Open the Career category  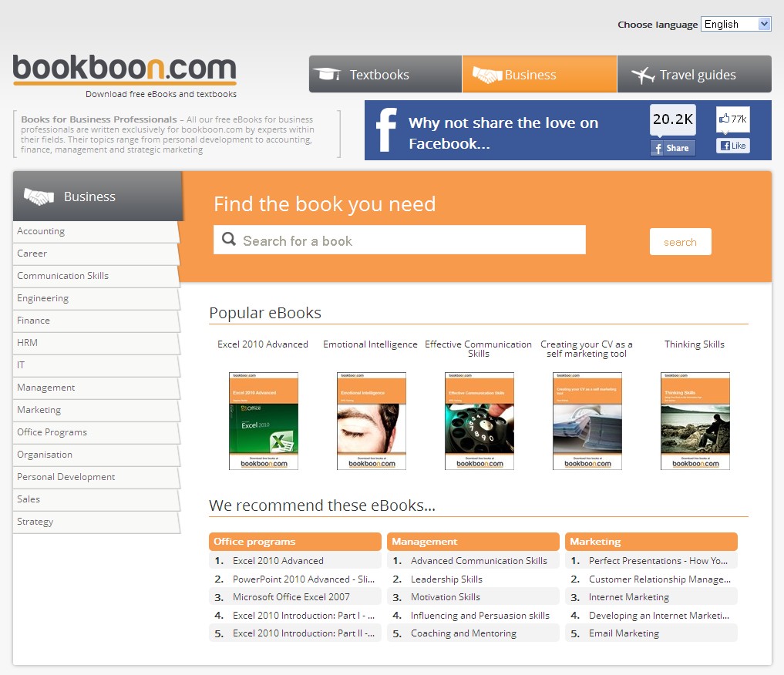click(x=96, y=254)
